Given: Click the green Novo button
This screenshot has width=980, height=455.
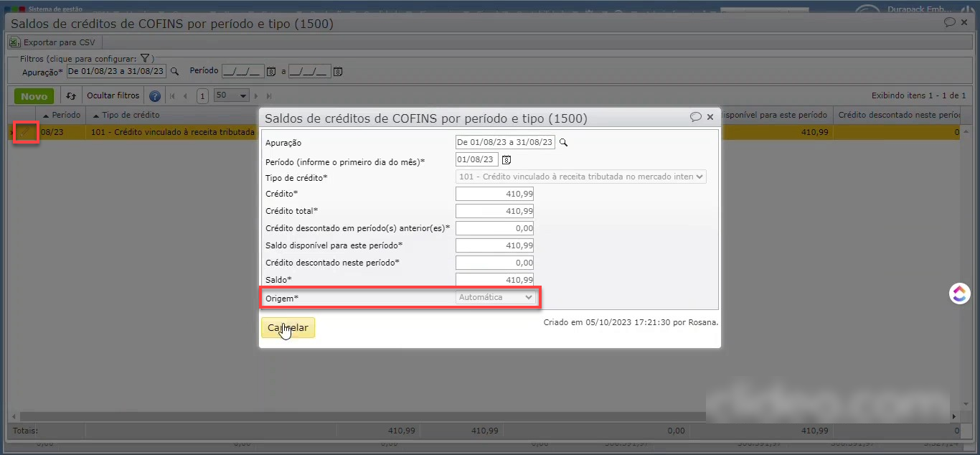Looking at the screenshot, I should coord(34,96).
